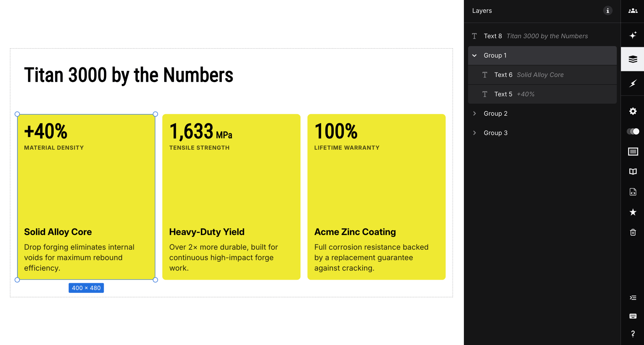
Task: Select the Group 3 layer label
Action: (496, 133)
